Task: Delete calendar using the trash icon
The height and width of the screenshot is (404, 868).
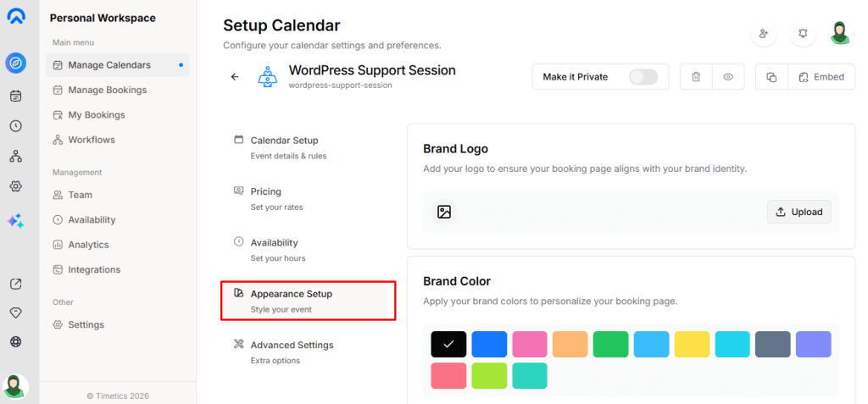Action: click(696, 77)
